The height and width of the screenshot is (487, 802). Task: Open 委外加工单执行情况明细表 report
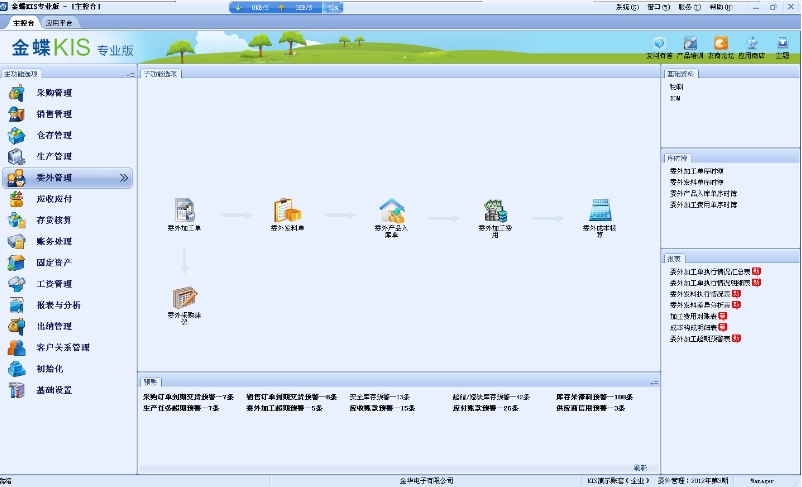pos(710,283)
